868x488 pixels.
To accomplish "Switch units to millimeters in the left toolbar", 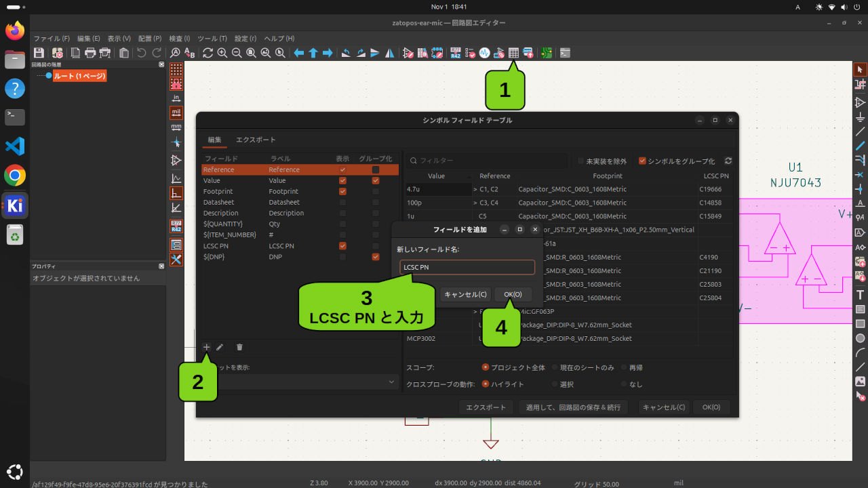I will 176,127.
